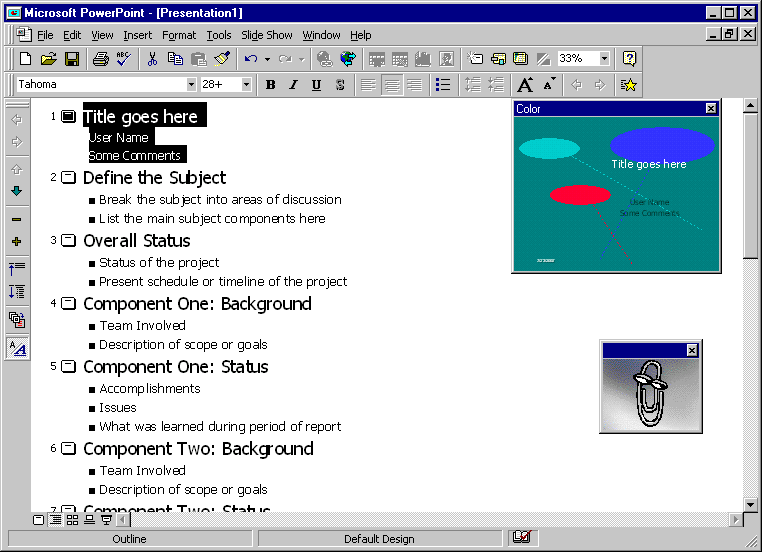Insert a new slide from toolbar

(475, 59)
